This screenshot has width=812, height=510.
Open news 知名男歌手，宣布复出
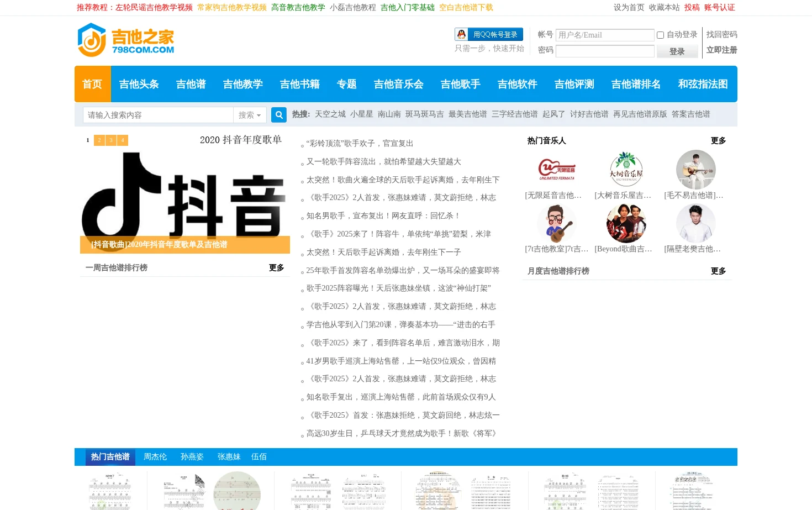(x=384, y=216)
